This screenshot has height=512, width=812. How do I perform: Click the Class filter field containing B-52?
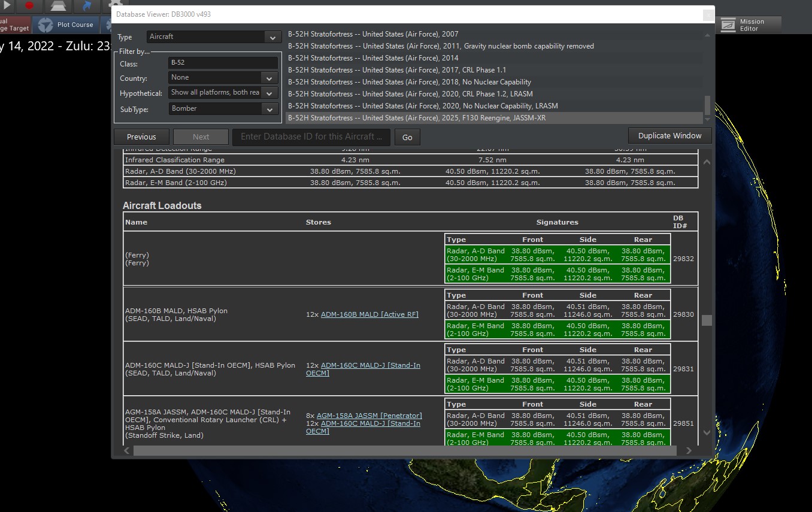click(x=223, y=63)
